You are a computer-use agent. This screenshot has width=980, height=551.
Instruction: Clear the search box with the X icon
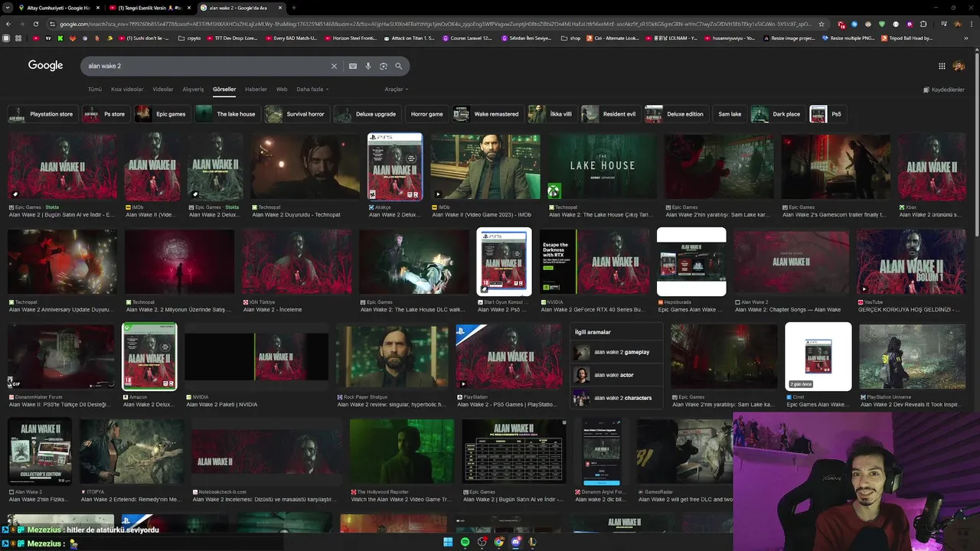point(334,66)
